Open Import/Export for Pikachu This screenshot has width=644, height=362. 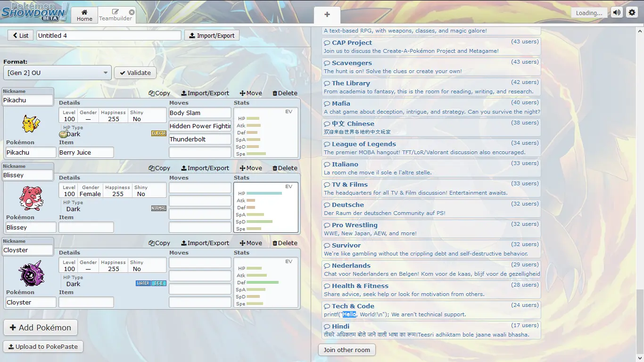[205, 93]
